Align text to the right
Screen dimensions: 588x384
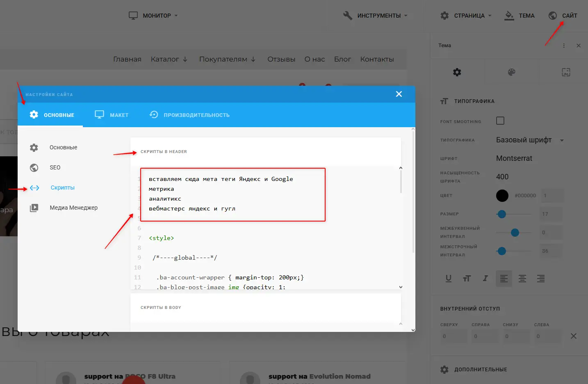tap(541, 279)
